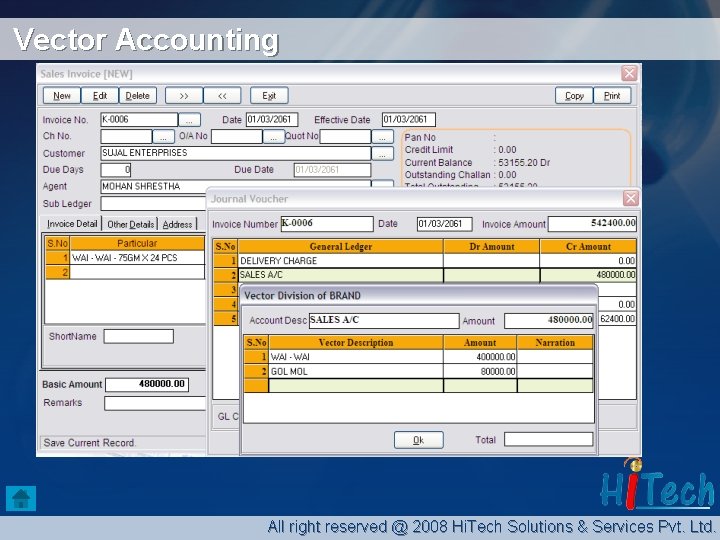The height and width of the screenshot is (540, 720).
Task: Go to previous record with << button
Action: (x=222, y=96)
